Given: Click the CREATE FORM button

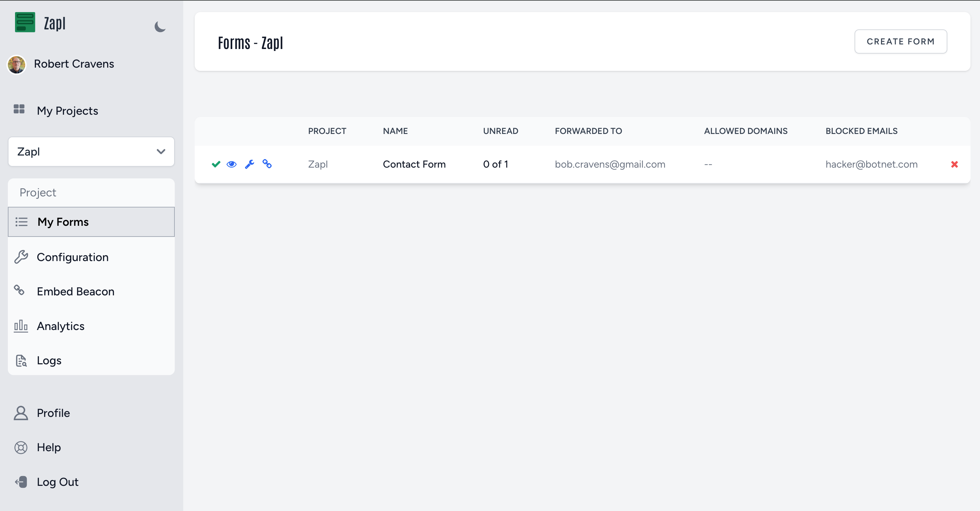Looking at the screenshot, I should (901, 41).
